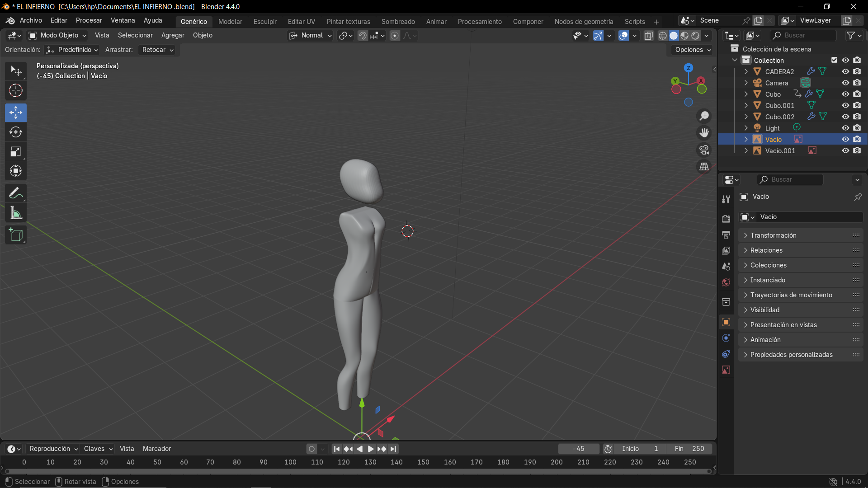Open the Predefinido orientation dropdown
The image size is (868, 488).
click(x=72, y=50)
